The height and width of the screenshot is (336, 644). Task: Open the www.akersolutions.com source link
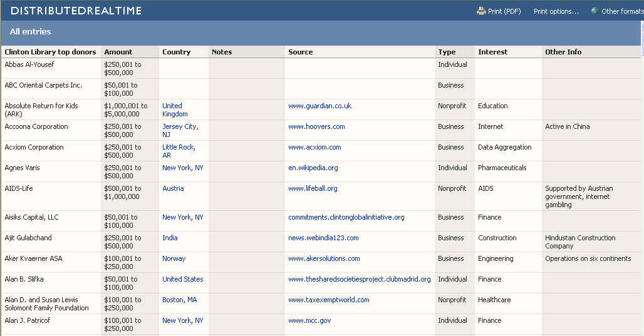pyautogui.click(x=324, y=258)
